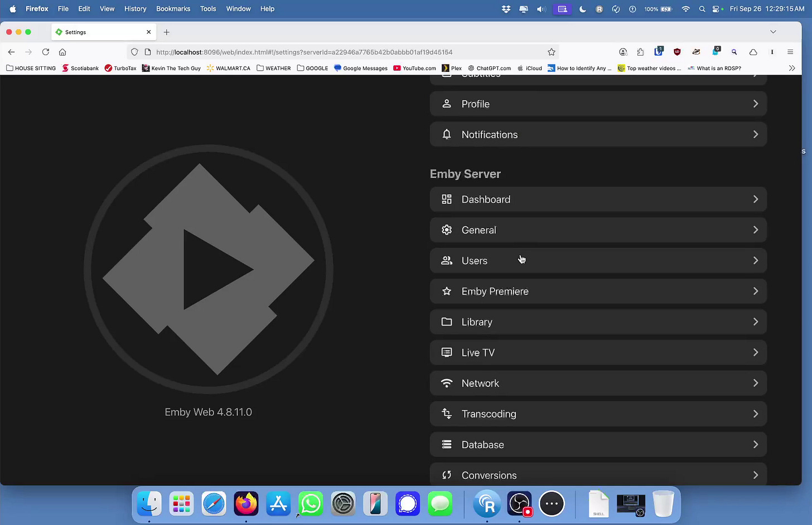812x525 pixels.
Task: Open the Tools menu
Action: [208, 9]
